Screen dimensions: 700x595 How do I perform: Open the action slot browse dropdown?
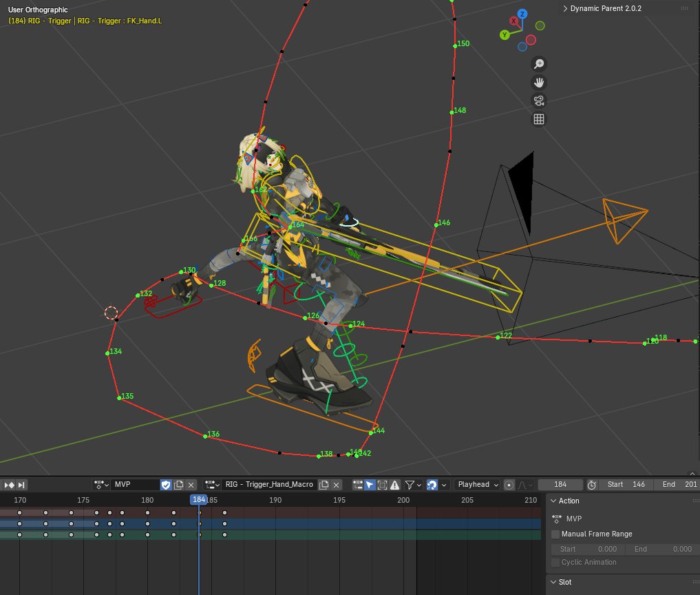tap(213, 485)
